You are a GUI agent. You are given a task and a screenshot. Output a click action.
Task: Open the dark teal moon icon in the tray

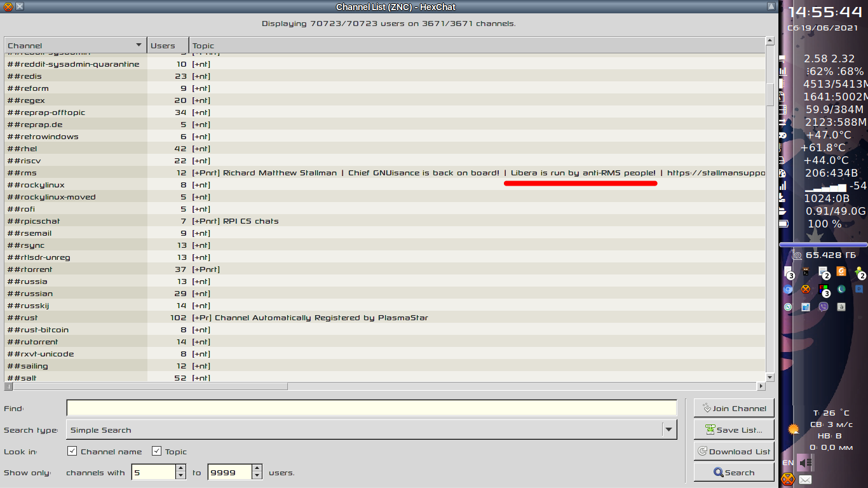coord(841,289)
